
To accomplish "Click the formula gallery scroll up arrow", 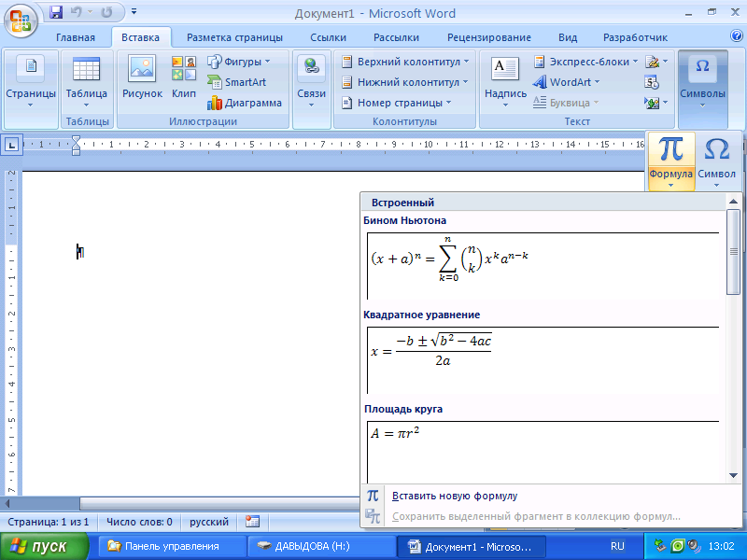I will click(x=733, y=202).
